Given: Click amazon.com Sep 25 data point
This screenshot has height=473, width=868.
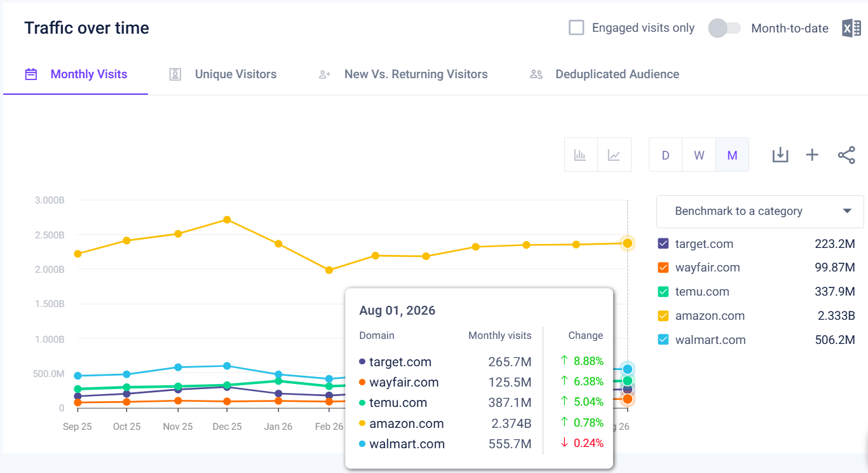Looking at the screenshot, I should pos(78,254).
